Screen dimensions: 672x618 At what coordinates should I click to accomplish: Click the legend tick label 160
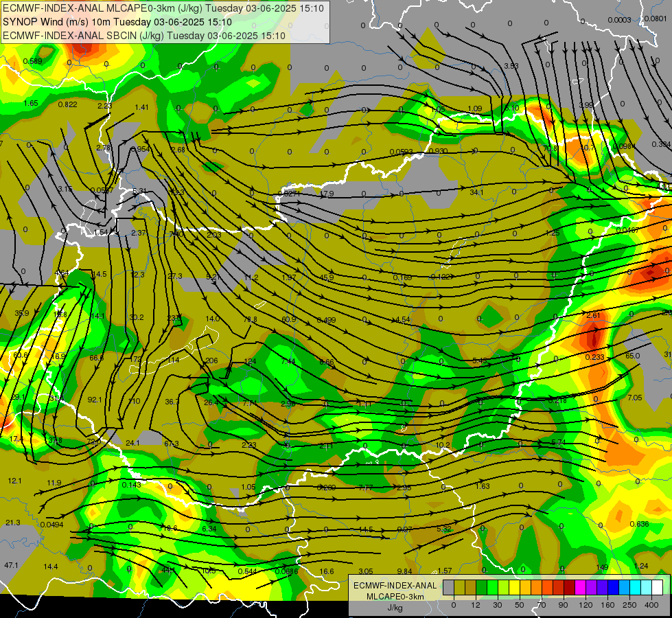(607, 605)
